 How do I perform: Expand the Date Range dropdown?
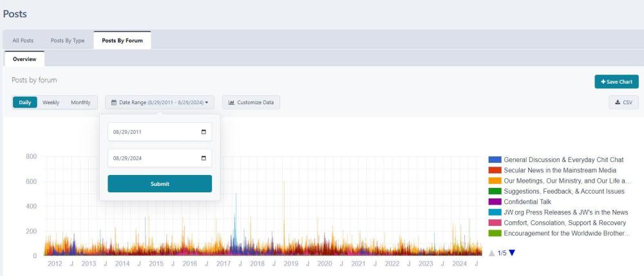click(x=160, y=102)
